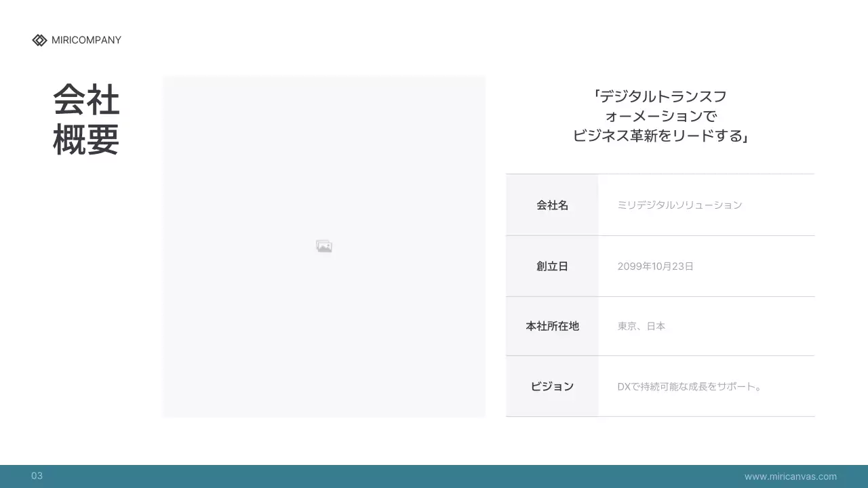Click the divider line above the 会社名 row
868x488 pixels.
tap(660, 174)
